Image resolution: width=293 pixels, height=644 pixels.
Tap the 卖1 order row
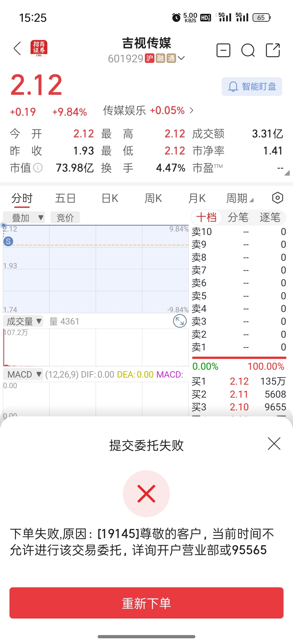pyautogui.click(x=239, y=347)
